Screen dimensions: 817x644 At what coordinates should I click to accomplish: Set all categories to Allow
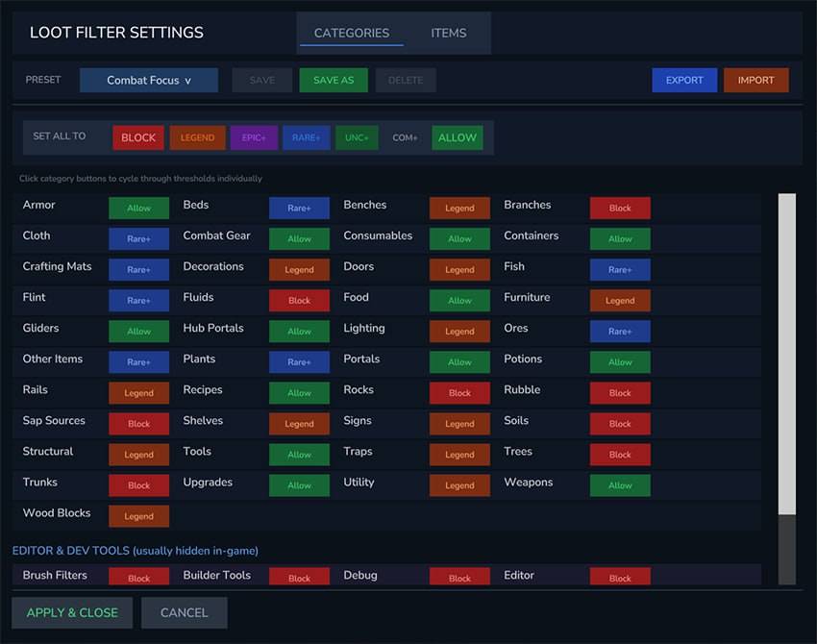(457, 137)
